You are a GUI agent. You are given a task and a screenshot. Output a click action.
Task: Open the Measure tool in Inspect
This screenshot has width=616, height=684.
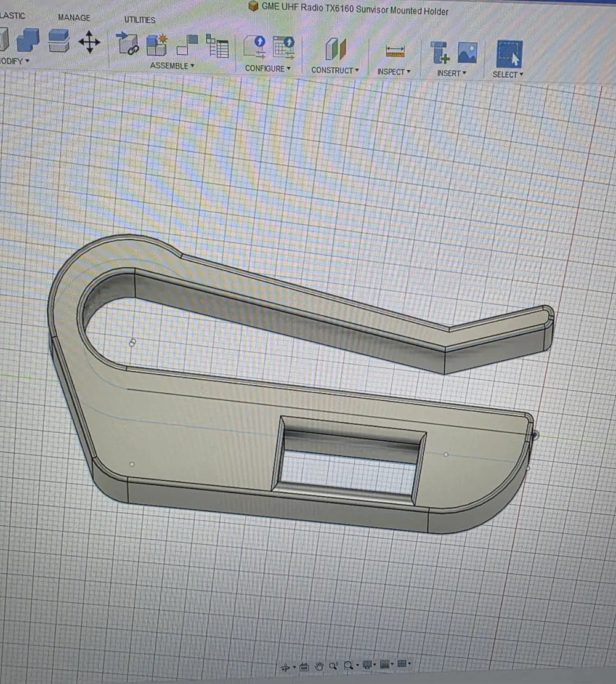(x=395, y=52)
